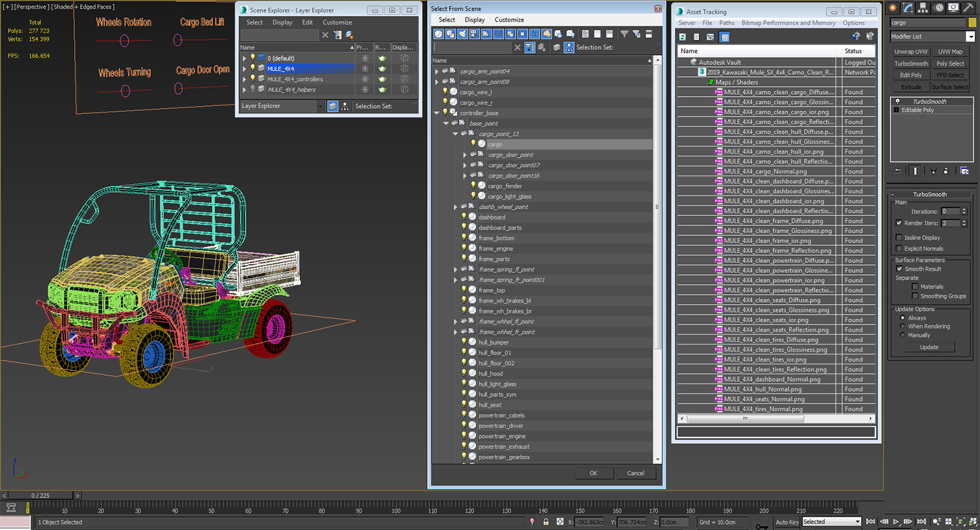980x530 pixels.
Task: Open the Modify command panel tab
Action: click(x=909, y=7)
